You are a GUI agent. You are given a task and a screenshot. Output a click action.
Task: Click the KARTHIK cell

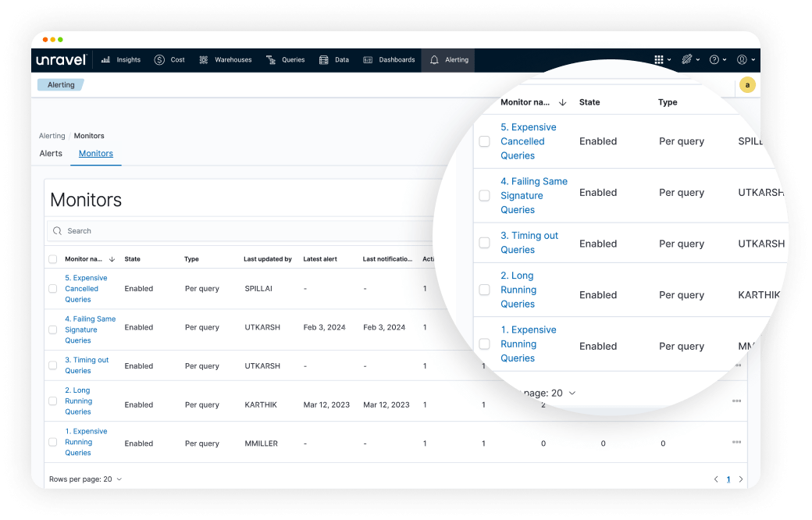[261, 404]
